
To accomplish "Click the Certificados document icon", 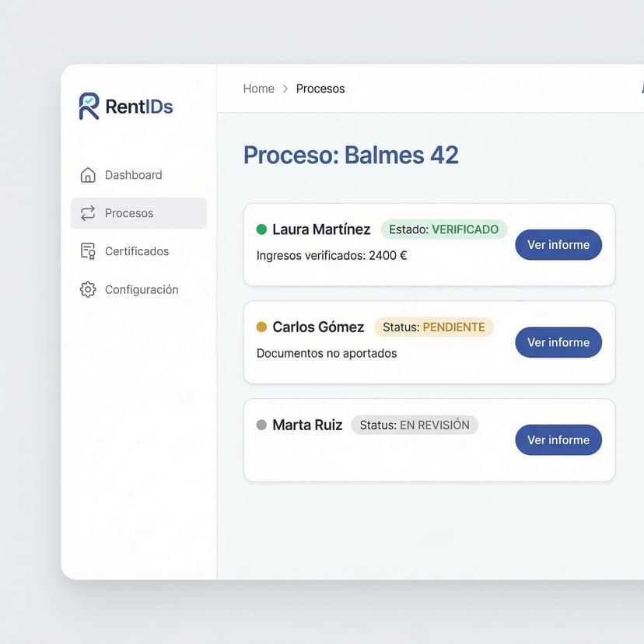I will tap(88, 251).
